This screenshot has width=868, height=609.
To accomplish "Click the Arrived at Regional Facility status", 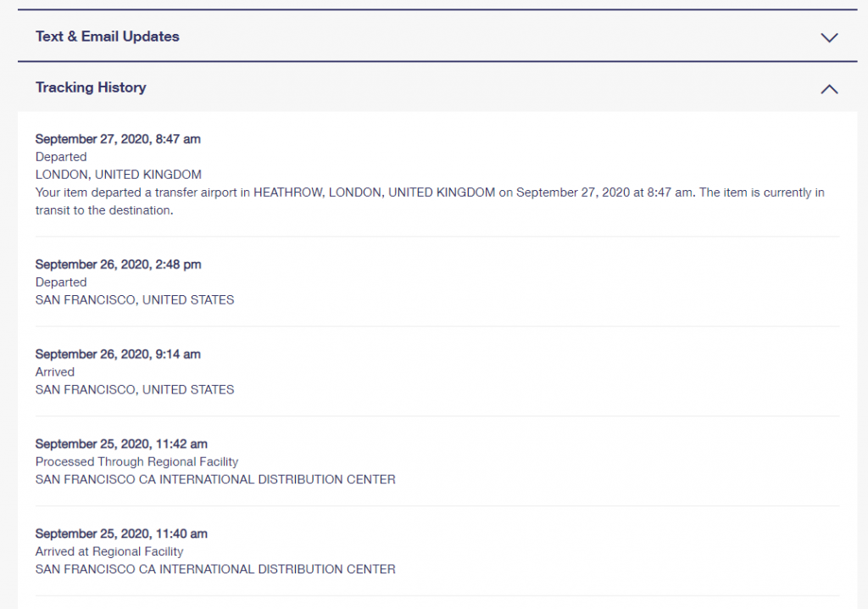I will [x=109, y=551].
